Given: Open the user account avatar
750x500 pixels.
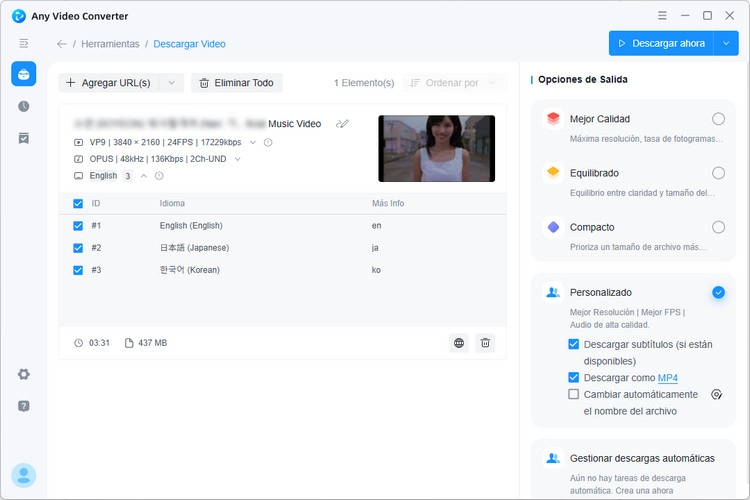Looking at the screenshot, I should point(23,475).
